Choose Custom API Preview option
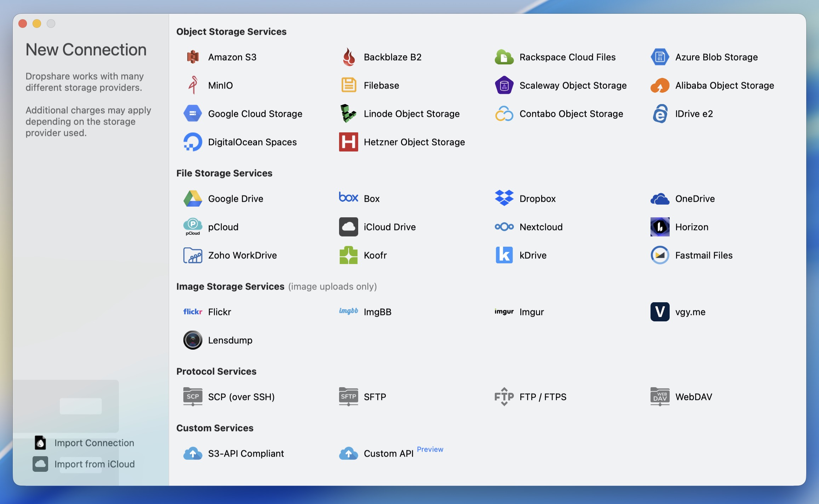Viewport: 819px width, 504px height. [388, 453]
